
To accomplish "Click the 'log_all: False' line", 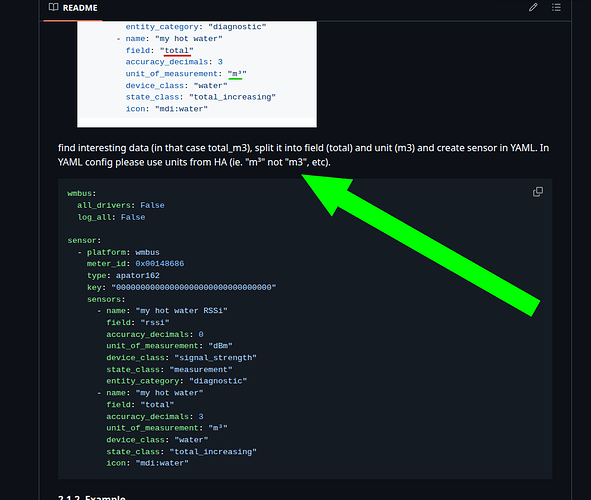I will pos(111,217).
